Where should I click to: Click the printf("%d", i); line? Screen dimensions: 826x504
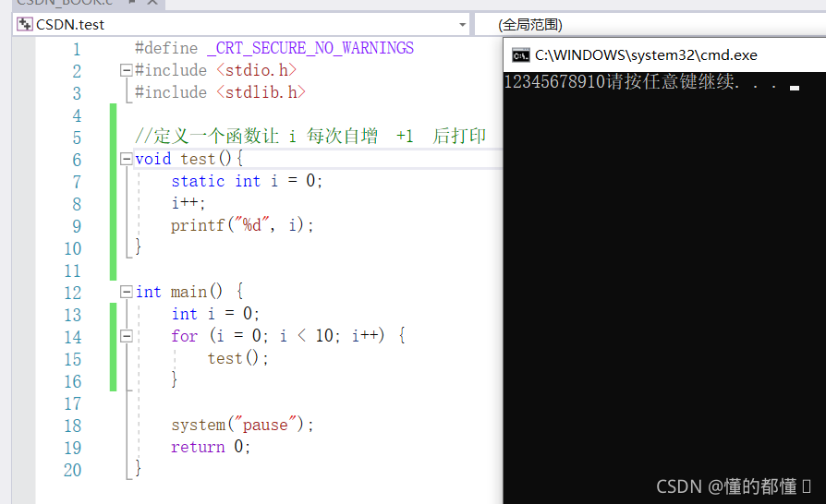click(x=242, y=225)
